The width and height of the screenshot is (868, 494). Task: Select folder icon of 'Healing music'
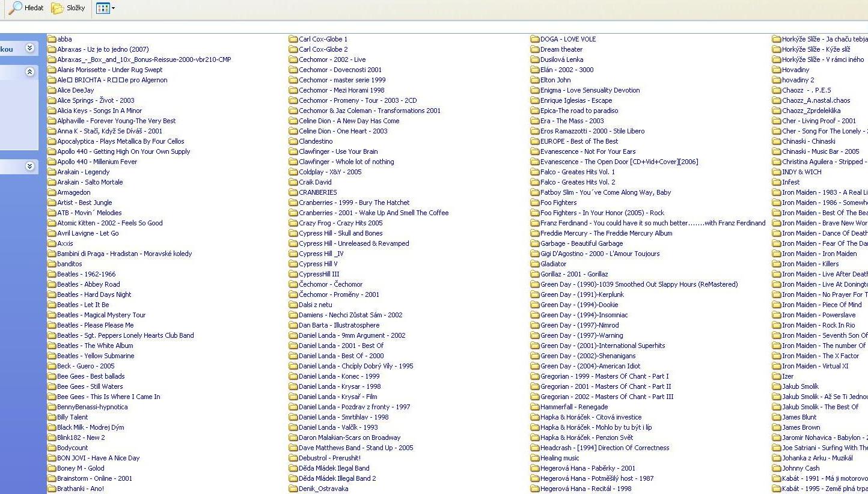(535, 458)
